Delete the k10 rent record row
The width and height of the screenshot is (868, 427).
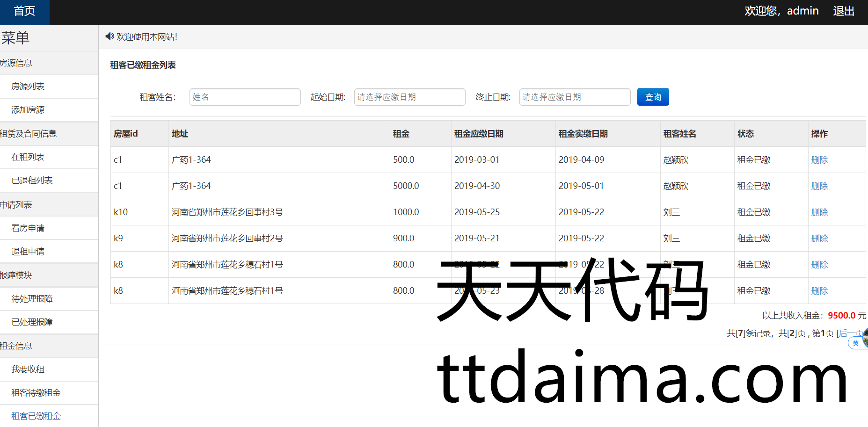819,212
